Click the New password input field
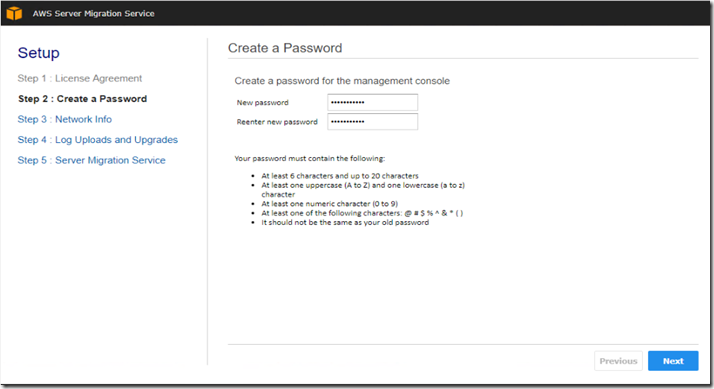The height and width of the screenshot is (389, 714). click(x=372, y=102)
